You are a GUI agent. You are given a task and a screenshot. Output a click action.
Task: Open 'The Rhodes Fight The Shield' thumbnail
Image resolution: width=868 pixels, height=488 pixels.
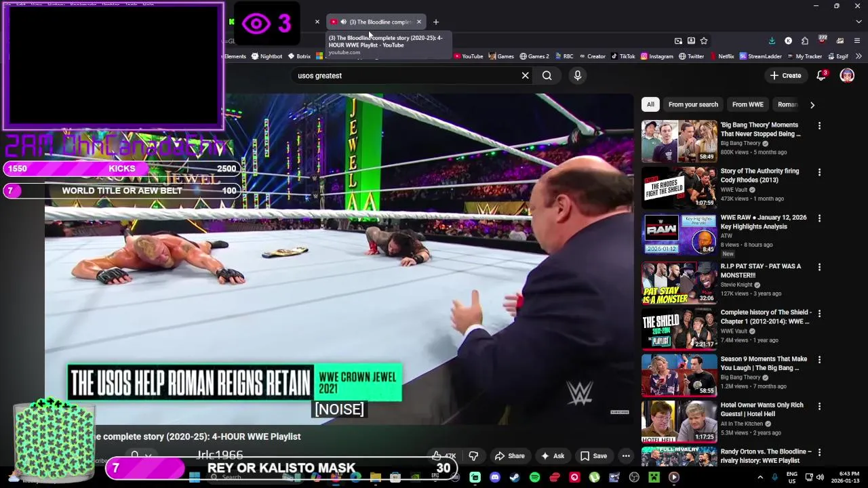click(x=679, y=188)
